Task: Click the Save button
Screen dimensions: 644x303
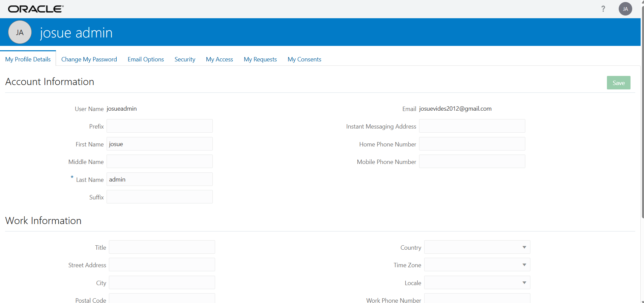Action: (618, 83)
